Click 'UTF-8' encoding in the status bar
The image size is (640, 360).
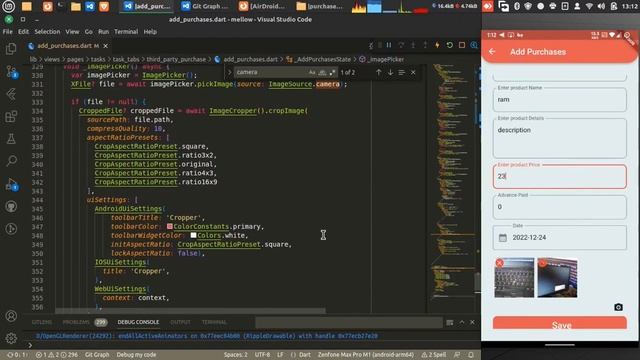coord(262,355)
